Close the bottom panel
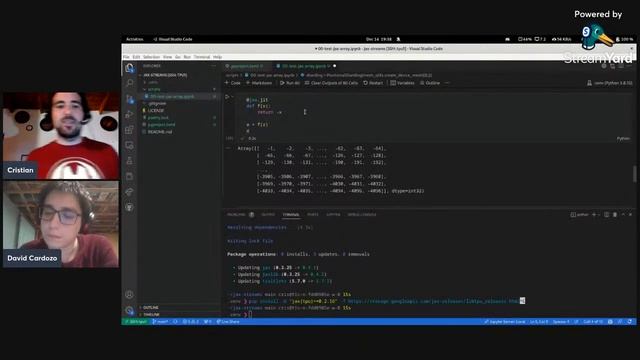This screenshot has height=360, width=640. [x=630, y=214]
